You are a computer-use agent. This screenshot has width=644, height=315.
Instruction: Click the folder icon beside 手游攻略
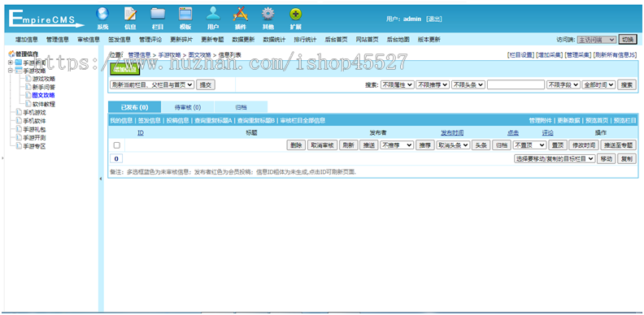tap(19, 71)
